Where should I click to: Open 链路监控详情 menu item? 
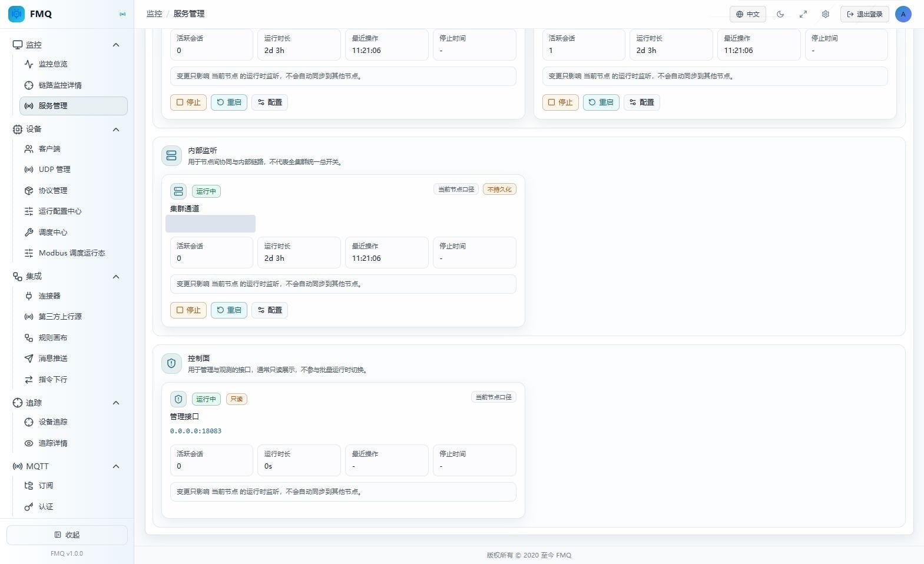click(74, 85)
